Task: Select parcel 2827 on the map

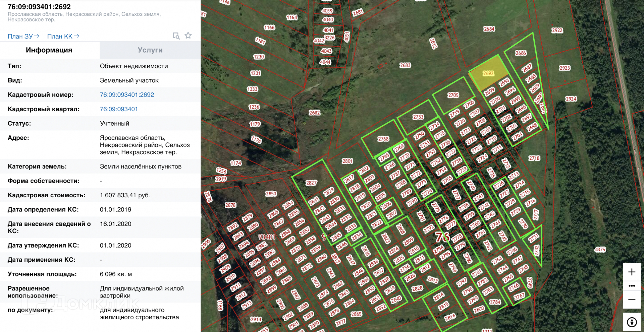Action: point(311,183)
